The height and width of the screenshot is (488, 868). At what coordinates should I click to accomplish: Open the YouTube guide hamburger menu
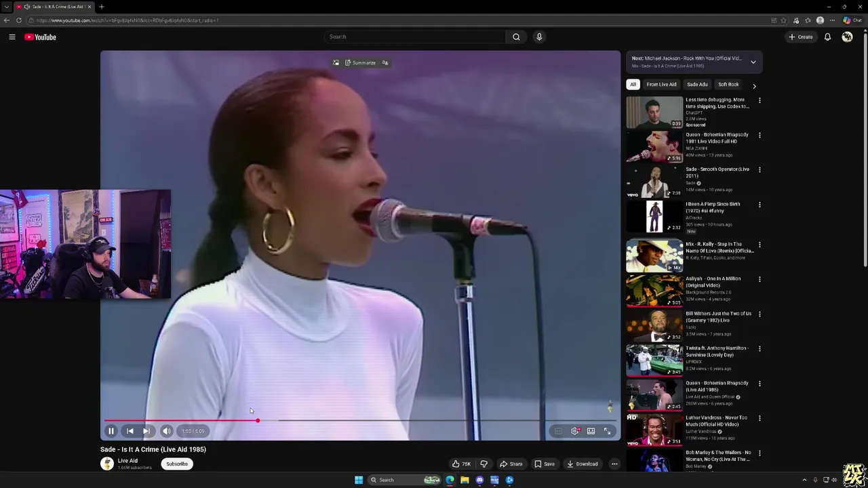[x=12, y=37]
